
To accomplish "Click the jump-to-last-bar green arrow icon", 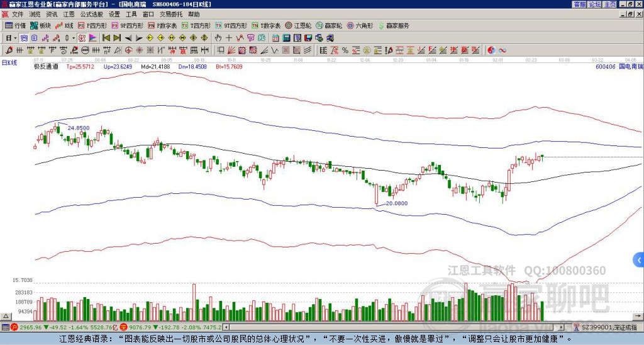I will click(117, 38).
